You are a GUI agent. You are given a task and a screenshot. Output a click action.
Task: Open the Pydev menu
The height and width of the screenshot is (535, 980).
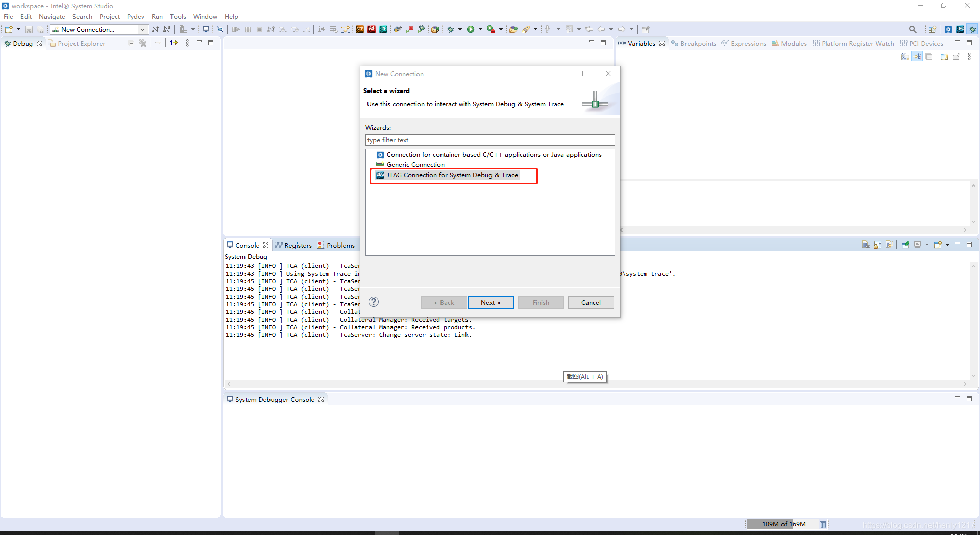tap(136, 16)
